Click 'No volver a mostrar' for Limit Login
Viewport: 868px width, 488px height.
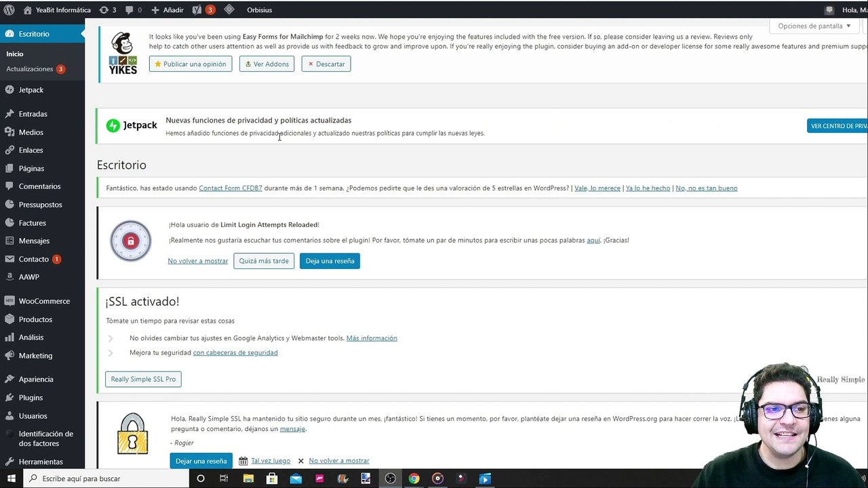(198, 261)
